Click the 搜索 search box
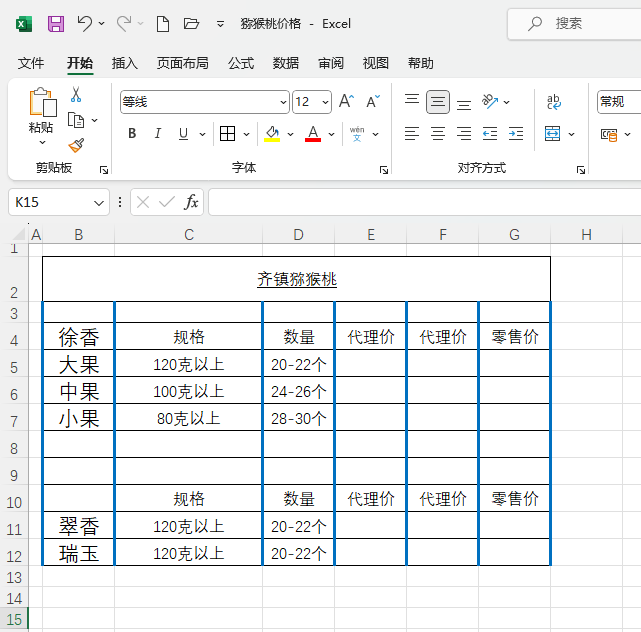 pyautogui.click(x=574, y=24)
